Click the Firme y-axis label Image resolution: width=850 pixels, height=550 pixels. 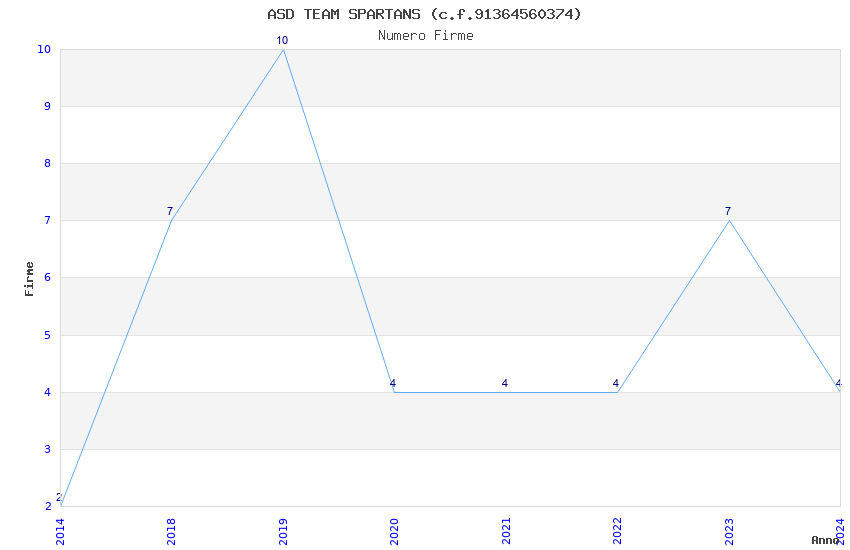pyautogui.click(x=29, y=279)
